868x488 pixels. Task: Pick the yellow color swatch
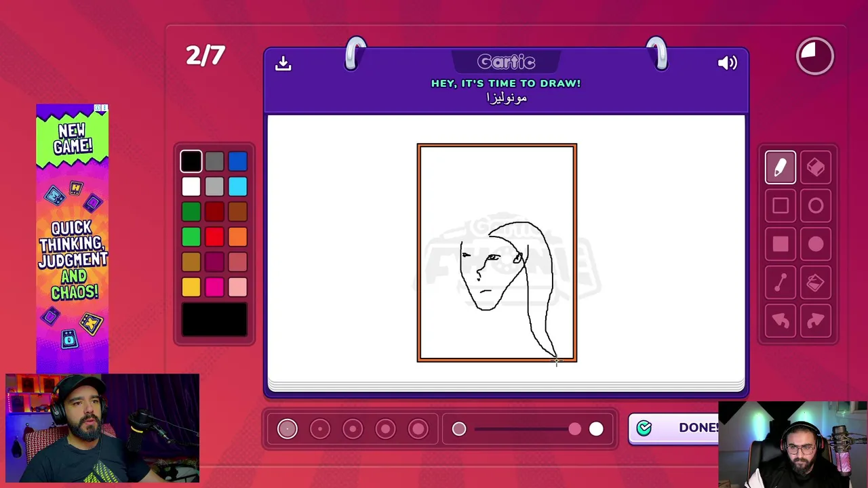pyautogui.click(x=191, y=287)
